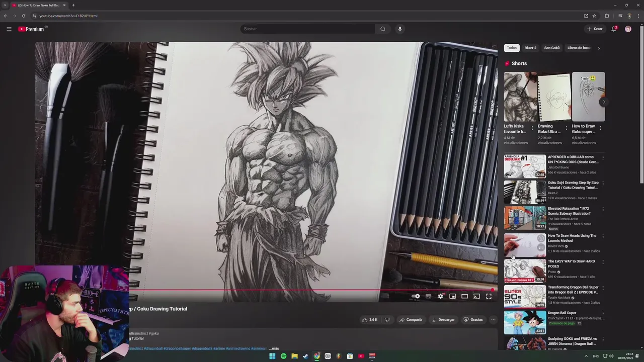
Task: Cast the video to a TV
Action: click(476, 296)
